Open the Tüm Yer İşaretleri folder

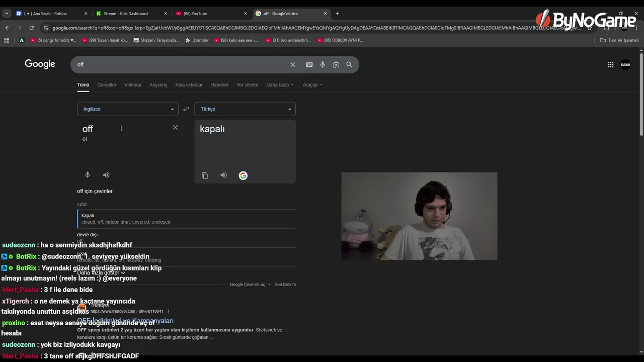click(619, 40)
